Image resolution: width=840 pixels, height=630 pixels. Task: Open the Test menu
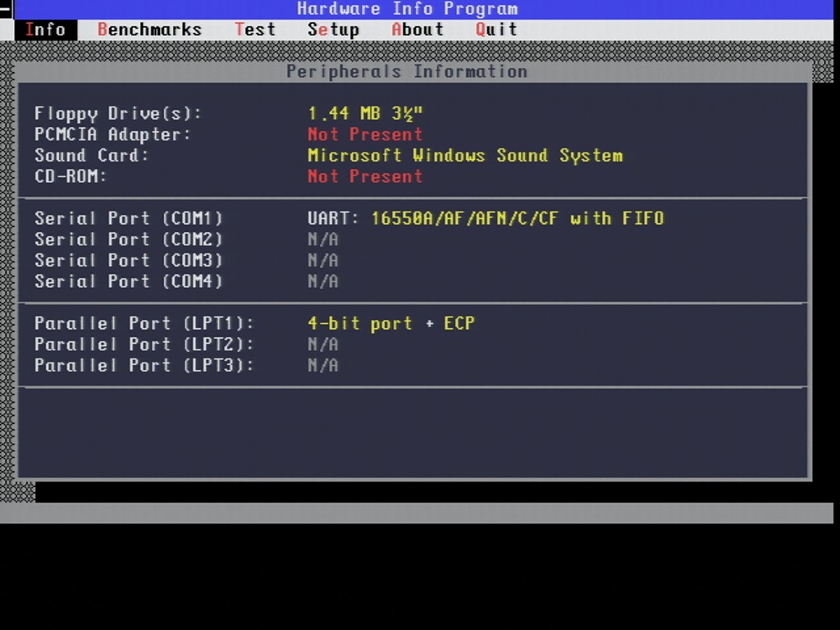pos(255,30)
